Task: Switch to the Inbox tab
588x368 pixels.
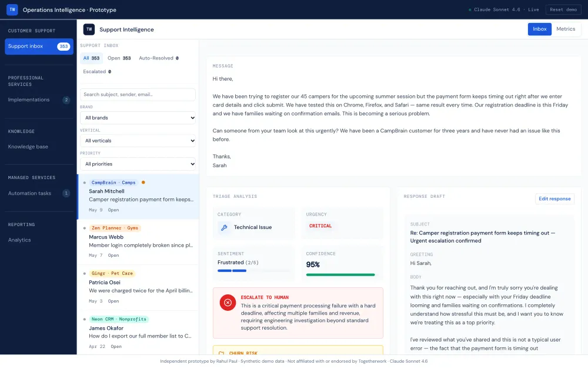Action: (x=539, y=29)
